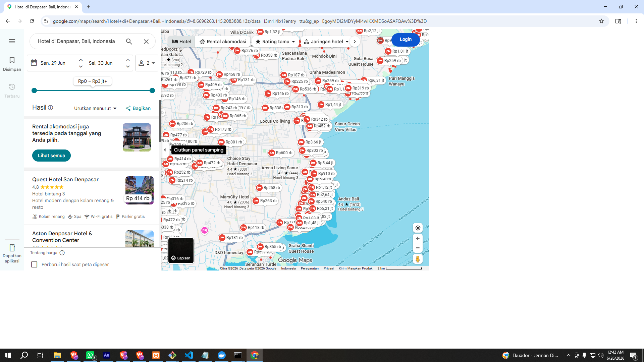Image resolution: width=644 pixels, height=362 pixels.
Task: Open the check-in date calendar icon
Action: (34, 63)
